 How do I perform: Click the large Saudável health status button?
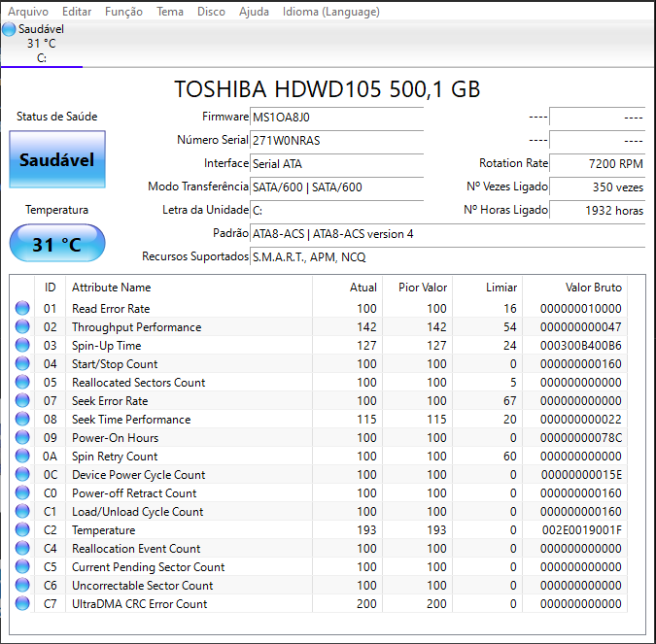[57, 159]
